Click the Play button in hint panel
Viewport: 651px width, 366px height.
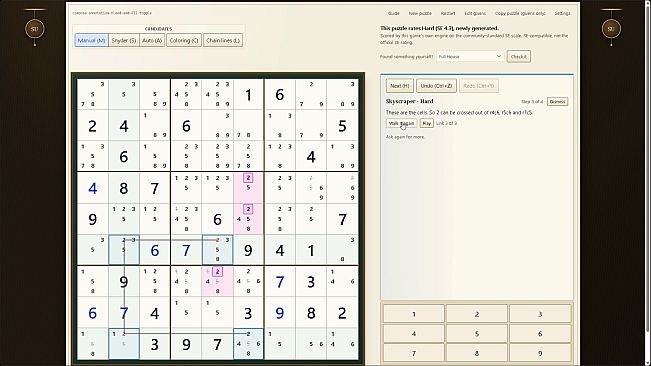426,123
